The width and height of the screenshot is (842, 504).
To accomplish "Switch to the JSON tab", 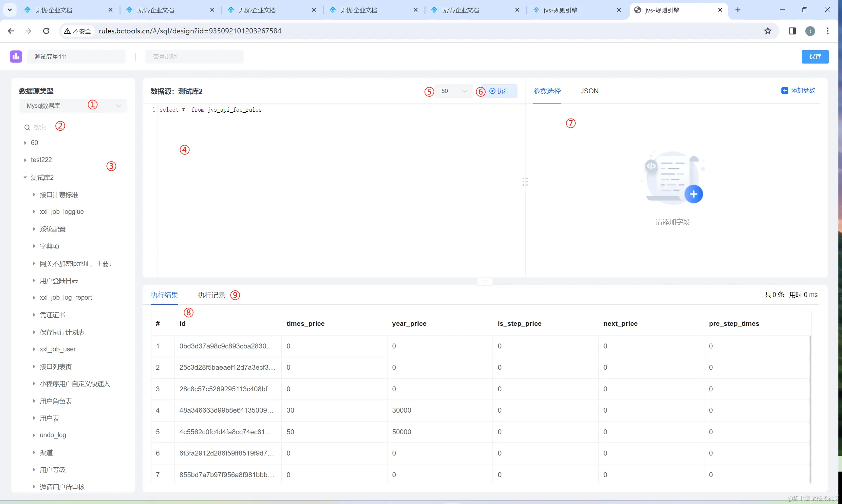I will 589,91.
